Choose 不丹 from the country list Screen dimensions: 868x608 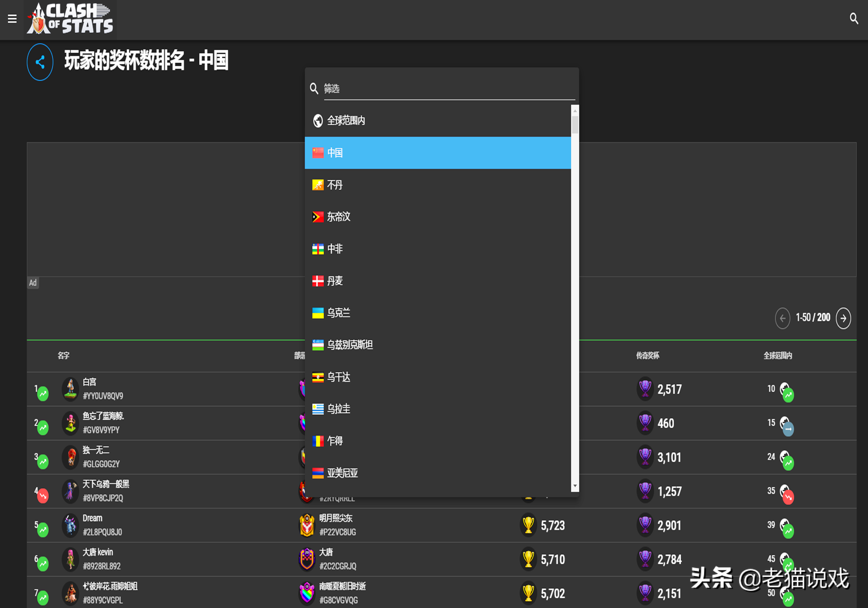[x=438, y=185]
